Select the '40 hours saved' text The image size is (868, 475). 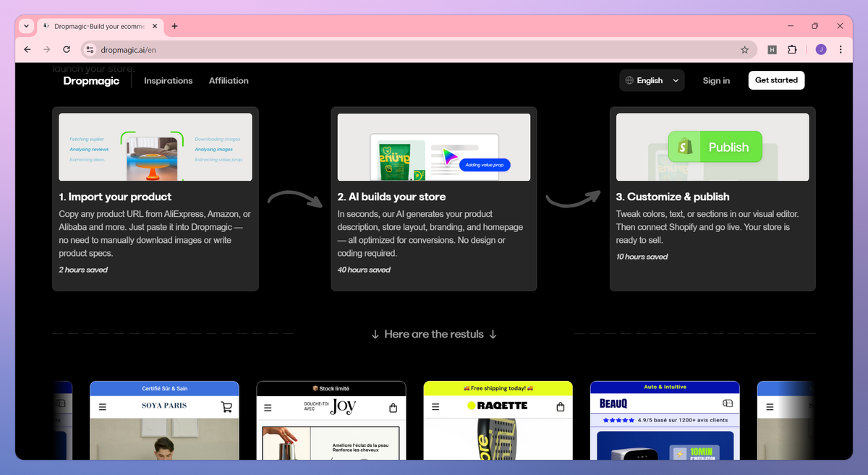click(x=364, y=270)
